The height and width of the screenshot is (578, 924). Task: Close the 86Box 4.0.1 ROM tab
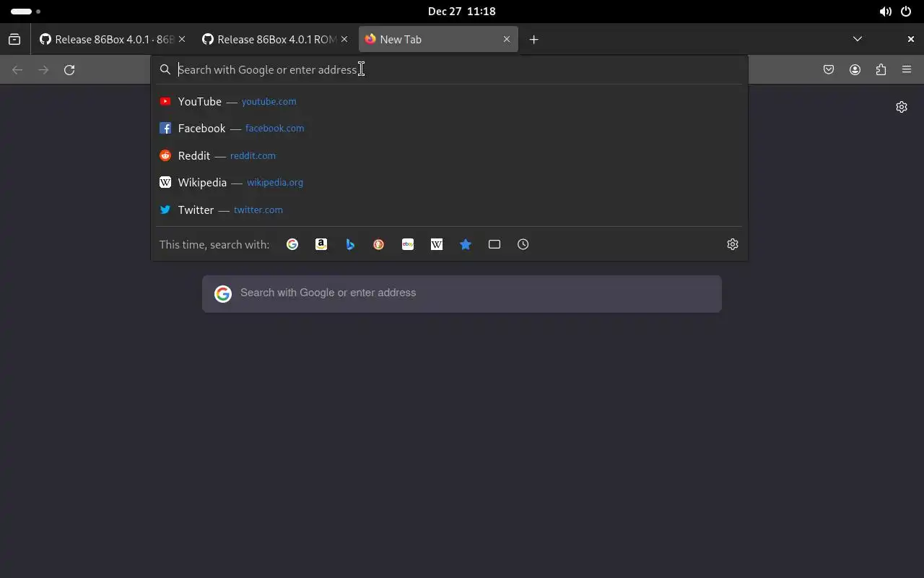pyautogui.click(x=344, y=39)
